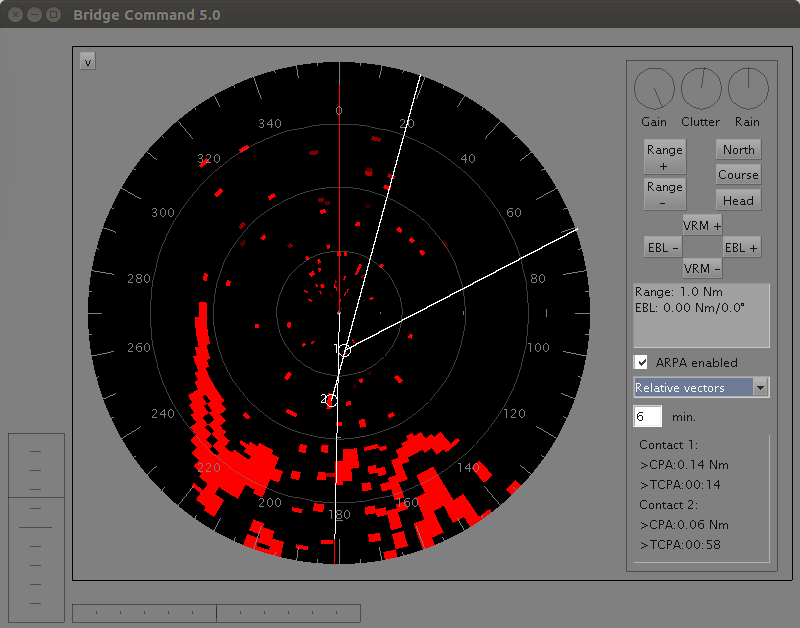Click ARPA contact 1 marker on radar

[x=345, y=350]
